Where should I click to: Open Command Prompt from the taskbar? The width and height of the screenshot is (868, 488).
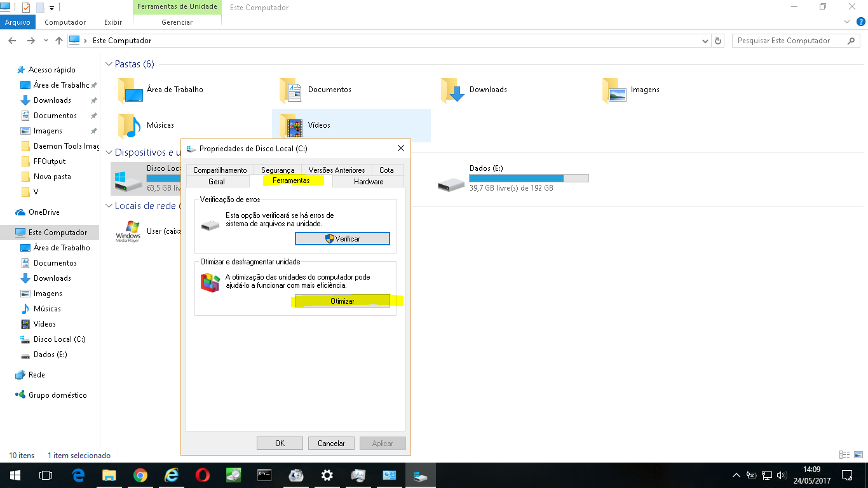[265, 475]
